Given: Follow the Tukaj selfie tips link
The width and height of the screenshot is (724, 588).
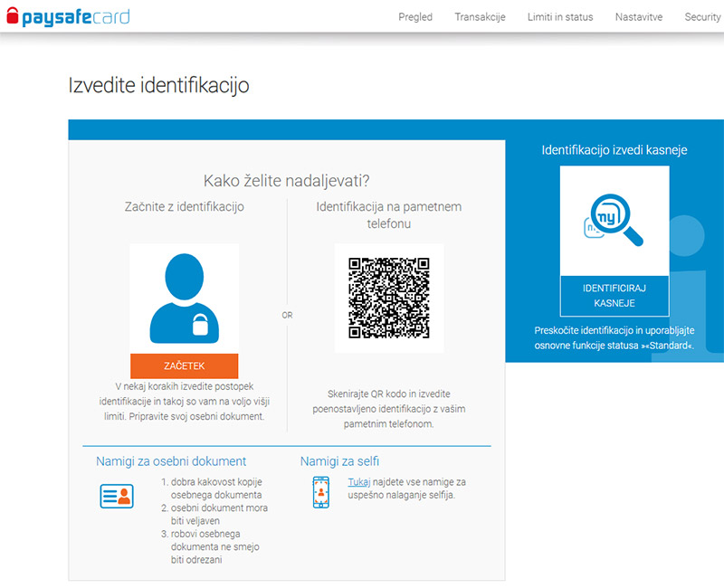Looking at the screenshot, I should [358, 482].
